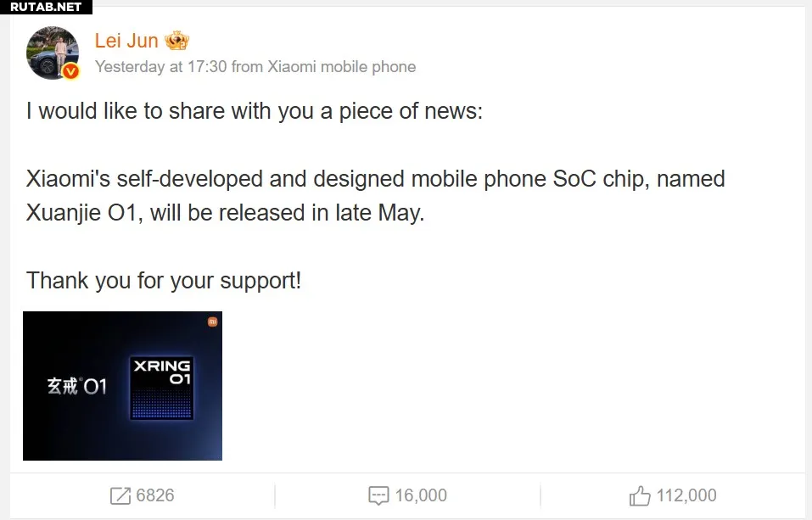Click the orange verified V badge
812x520 pixels.
[70, 71]
